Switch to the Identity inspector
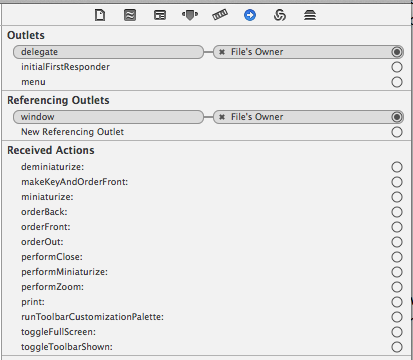 (x=160, y=15)
